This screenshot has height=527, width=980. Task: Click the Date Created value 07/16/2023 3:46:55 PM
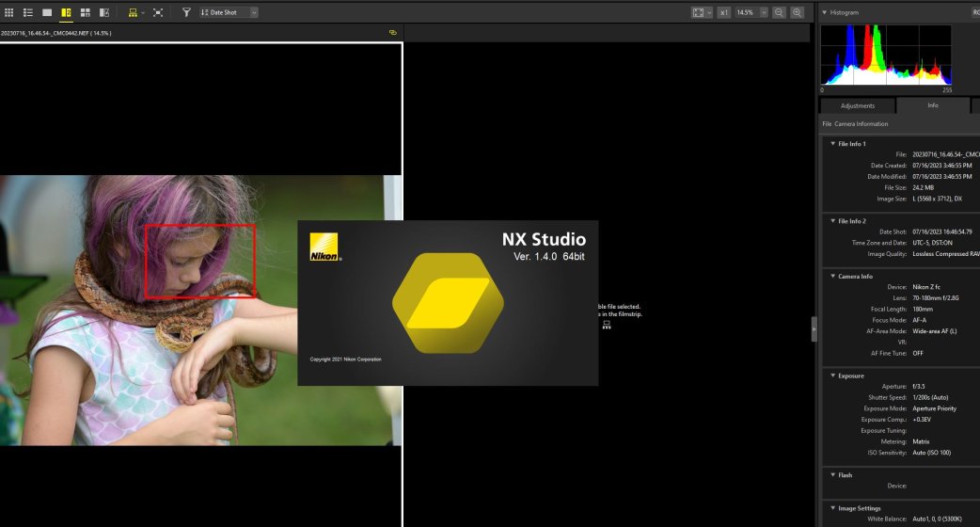(x=941, y=166)
